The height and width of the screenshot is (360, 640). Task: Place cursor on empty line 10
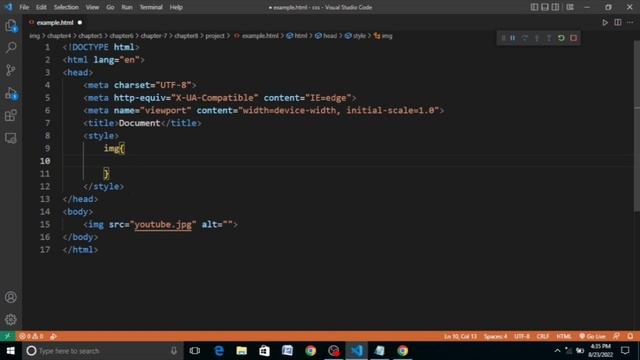click(x=349, y=161)
